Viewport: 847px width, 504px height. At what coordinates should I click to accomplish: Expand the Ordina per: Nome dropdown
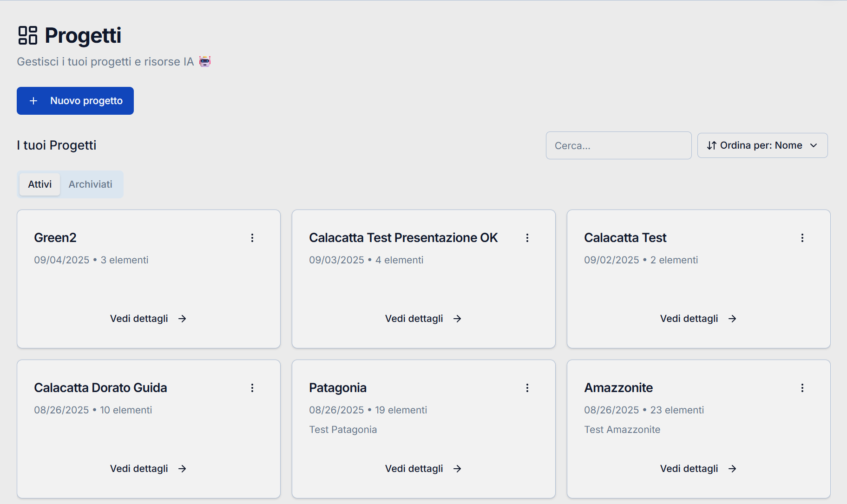click(x=762, y=145)
